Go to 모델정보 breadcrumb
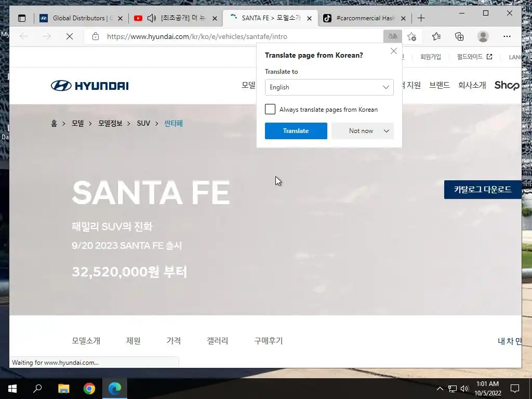 click(110, 124)
